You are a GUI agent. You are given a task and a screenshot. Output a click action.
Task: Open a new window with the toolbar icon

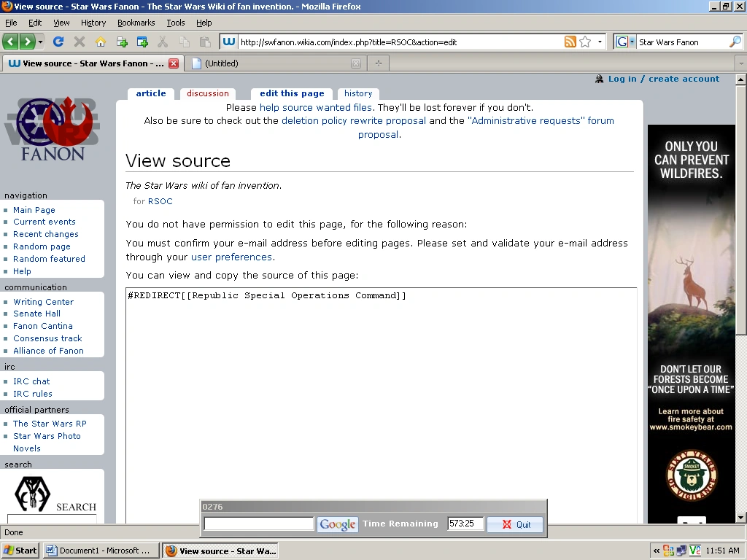coord(142,42)
